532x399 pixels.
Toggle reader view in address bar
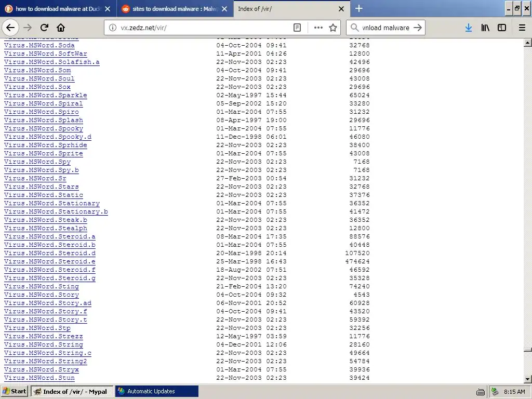coord(297,28)
